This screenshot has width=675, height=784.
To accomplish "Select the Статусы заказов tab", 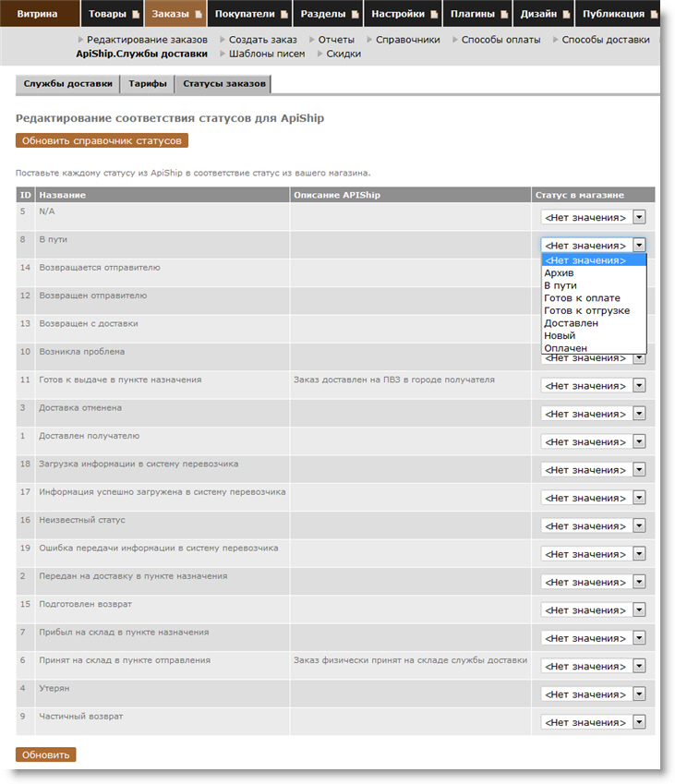I will click(x=223, y=83).
